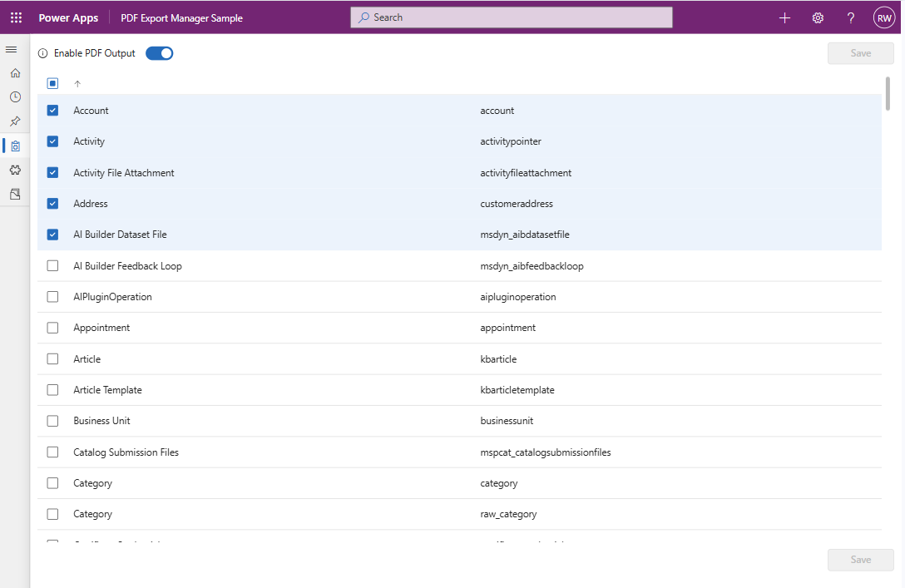This screenshot has height=588, width=905.
Task: Toggle the select-all header checkbox
Action: [52, 84]
